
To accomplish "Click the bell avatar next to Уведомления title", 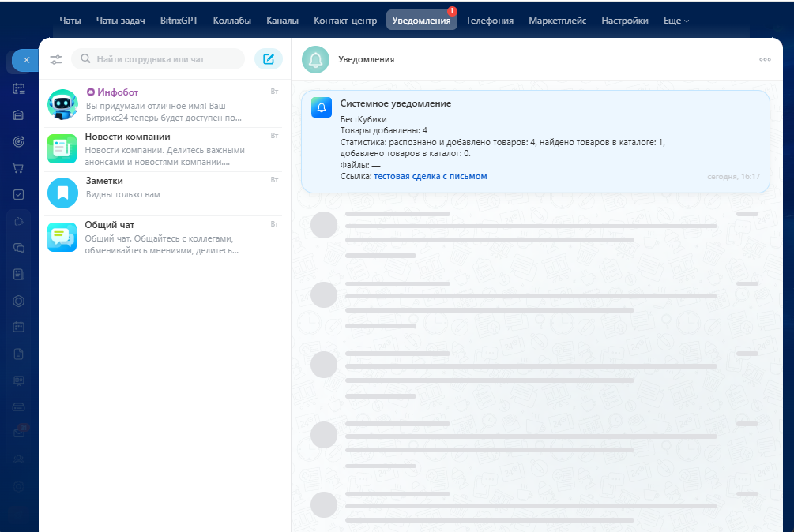I will pos(315,60).
